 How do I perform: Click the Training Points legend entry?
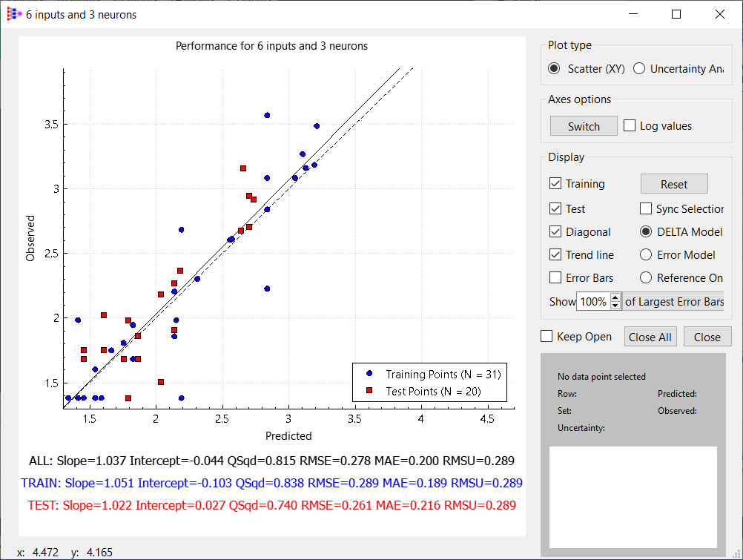click(434, 374)
